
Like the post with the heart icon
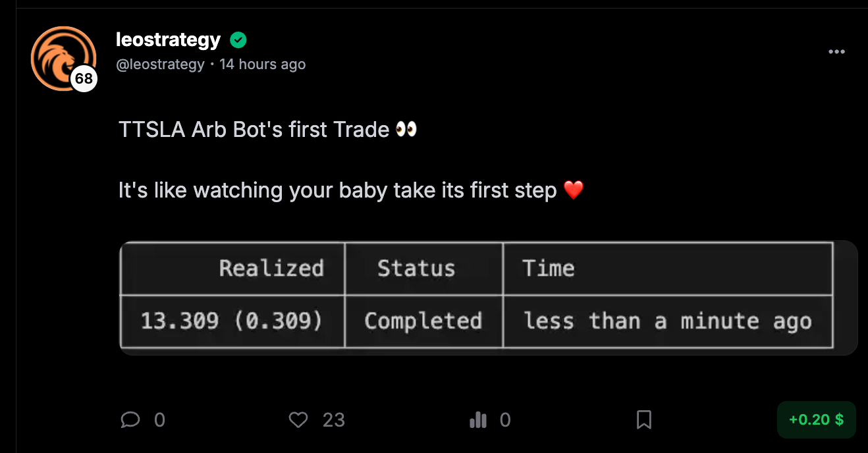click(x=298, y=419)
